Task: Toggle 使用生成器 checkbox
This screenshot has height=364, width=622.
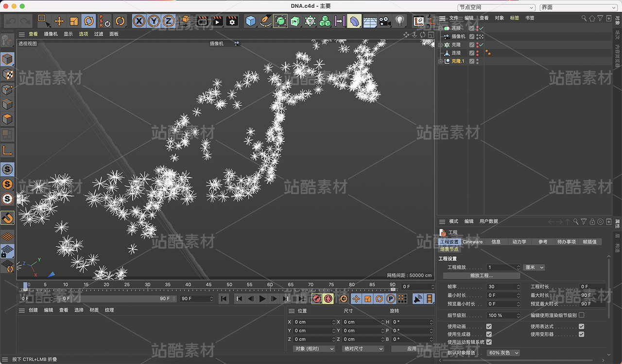Action: coord(489,334)
